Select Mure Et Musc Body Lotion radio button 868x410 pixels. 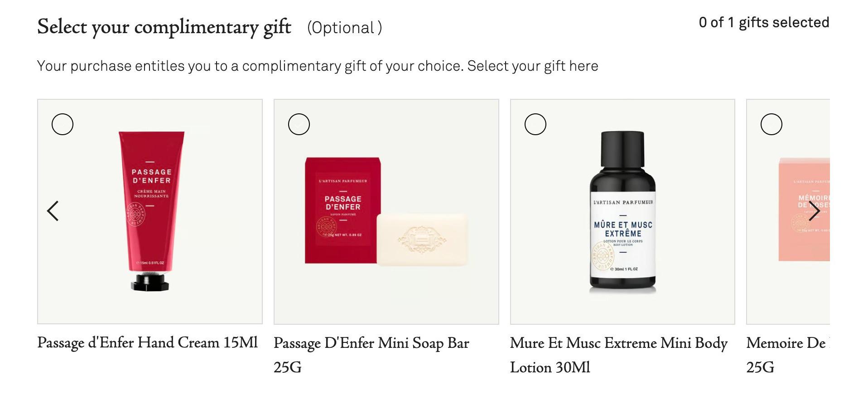535,124
